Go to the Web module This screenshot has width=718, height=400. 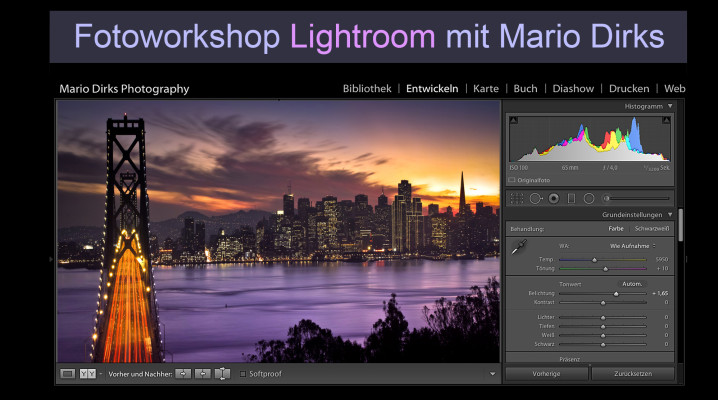pyautogui.click(x=675, y=89)
